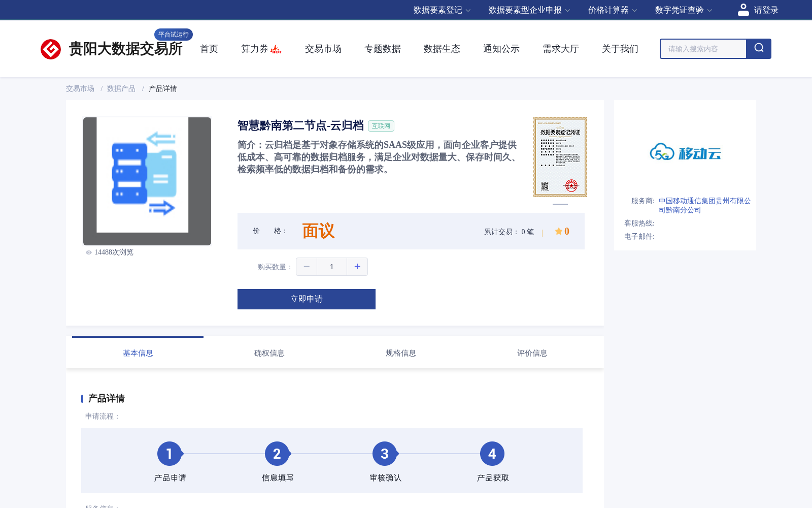The width and height of the screenshot is (812, 508).
Task: Click the 智慧黔南第二节点-云归档 title
Action: [300, 125]
